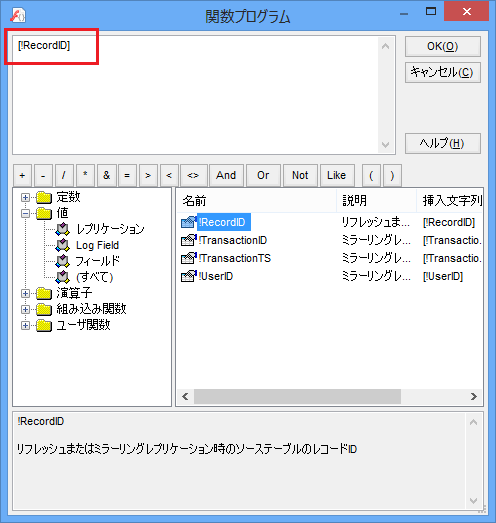The image size is (496, 523).
Task: Select the レプリケーション value icon
Action: coord(62,229)
